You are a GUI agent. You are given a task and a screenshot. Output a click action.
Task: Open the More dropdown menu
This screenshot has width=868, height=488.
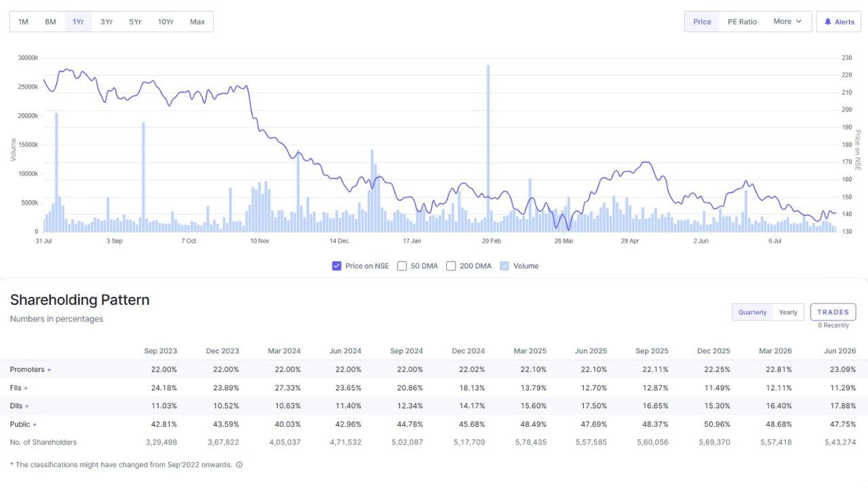click(x=788, y=22)
